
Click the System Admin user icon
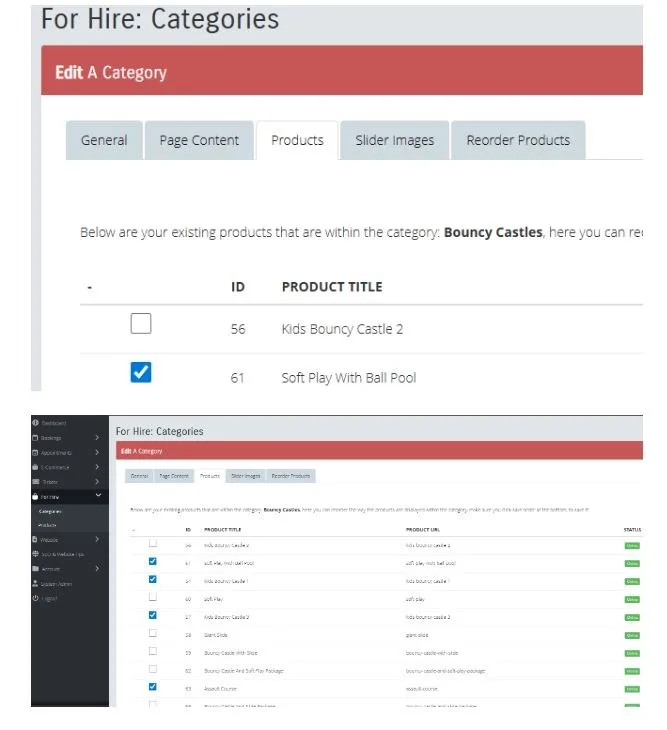tap(35, 583)
